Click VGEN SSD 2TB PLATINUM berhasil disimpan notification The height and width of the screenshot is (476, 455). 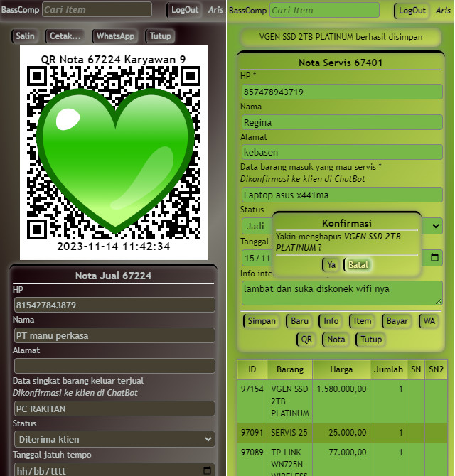(x=341, y=37)
